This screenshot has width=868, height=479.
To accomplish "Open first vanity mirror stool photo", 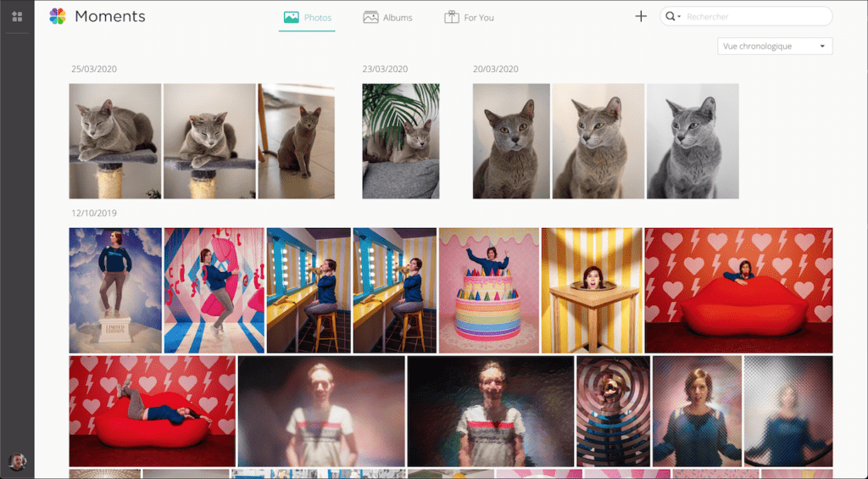I will pos(309,290).
